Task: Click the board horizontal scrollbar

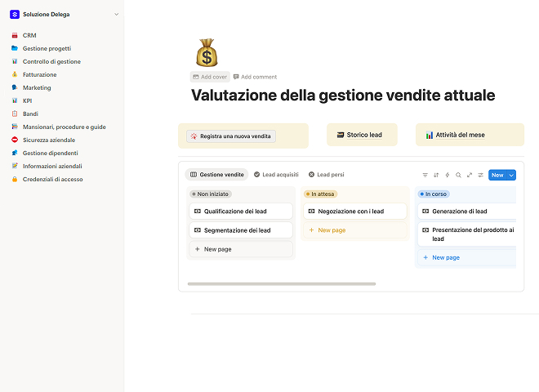Action: 282,284
